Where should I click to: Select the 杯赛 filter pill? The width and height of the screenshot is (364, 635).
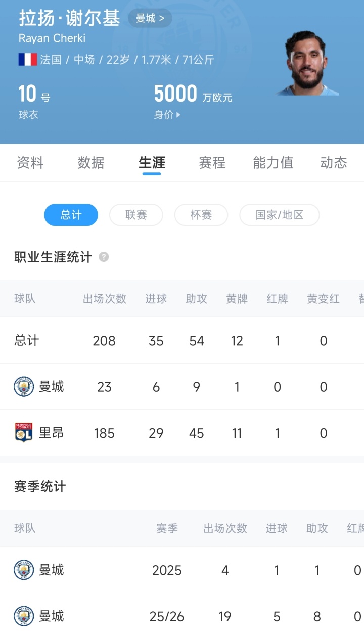[x=201, y=215]
